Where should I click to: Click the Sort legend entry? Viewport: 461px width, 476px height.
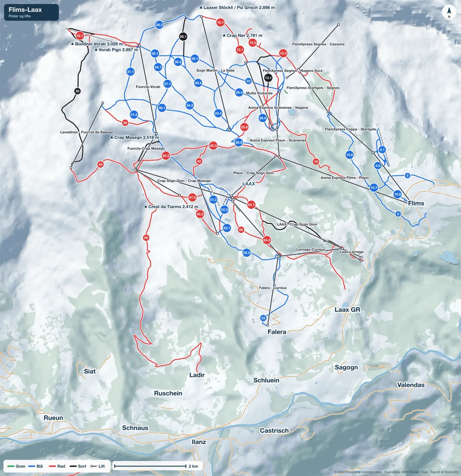pos(78,466)
